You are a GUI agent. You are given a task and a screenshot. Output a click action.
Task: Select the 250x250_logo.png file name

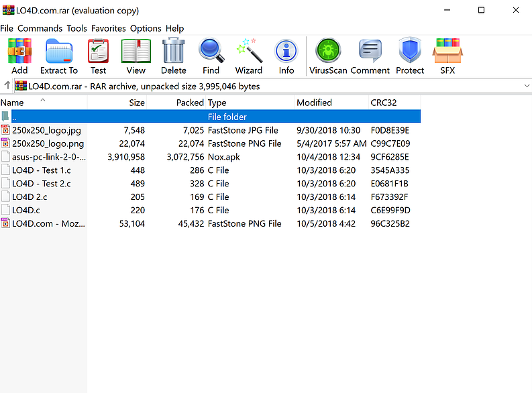point(48,144)
